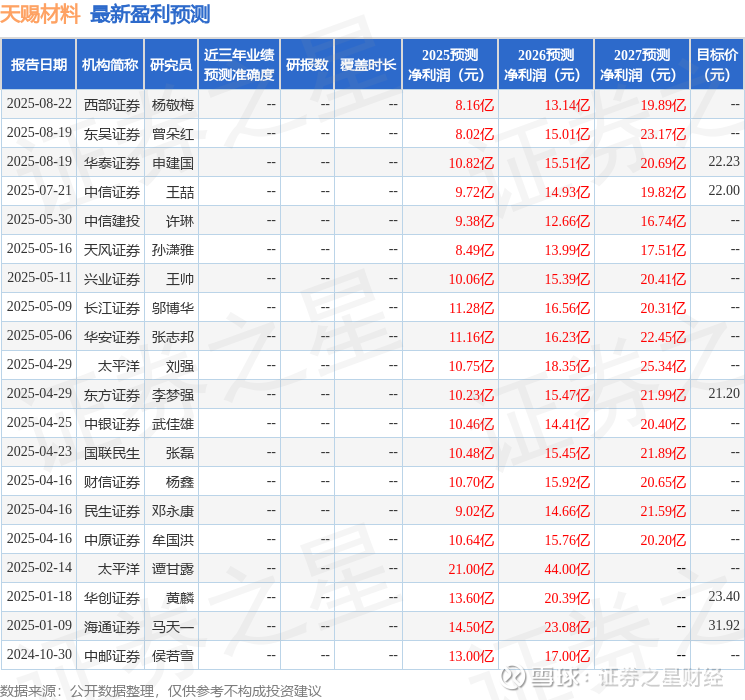Click analyst name 孙潇雅
Viewport: 745px width, 700px height.
tap(173, 250)
